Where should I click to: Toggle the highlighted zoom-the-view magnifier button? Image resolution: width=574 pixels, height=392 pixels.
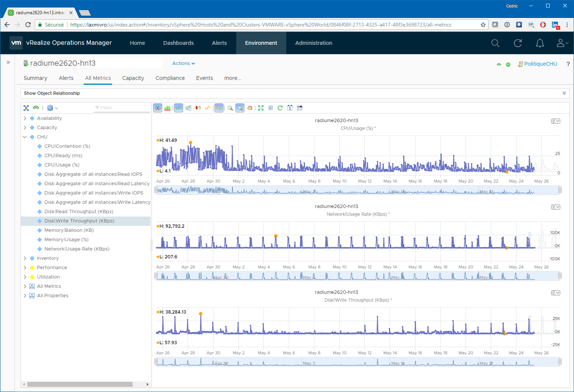click(x=240, y=108)
